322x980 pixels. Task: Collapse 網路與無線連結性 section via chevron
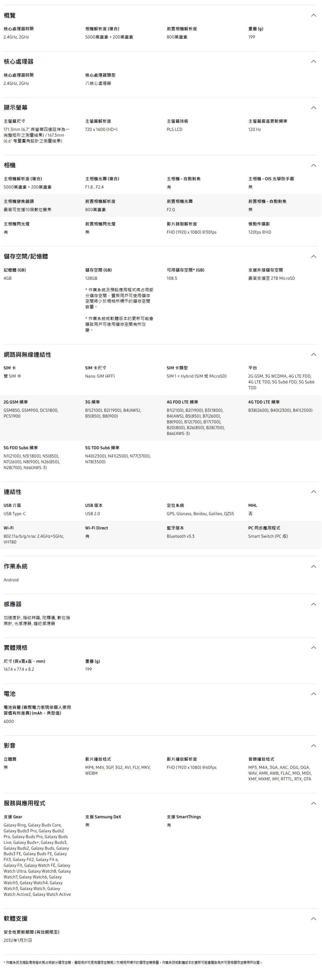pyautogui.click(x=313, y=355)
